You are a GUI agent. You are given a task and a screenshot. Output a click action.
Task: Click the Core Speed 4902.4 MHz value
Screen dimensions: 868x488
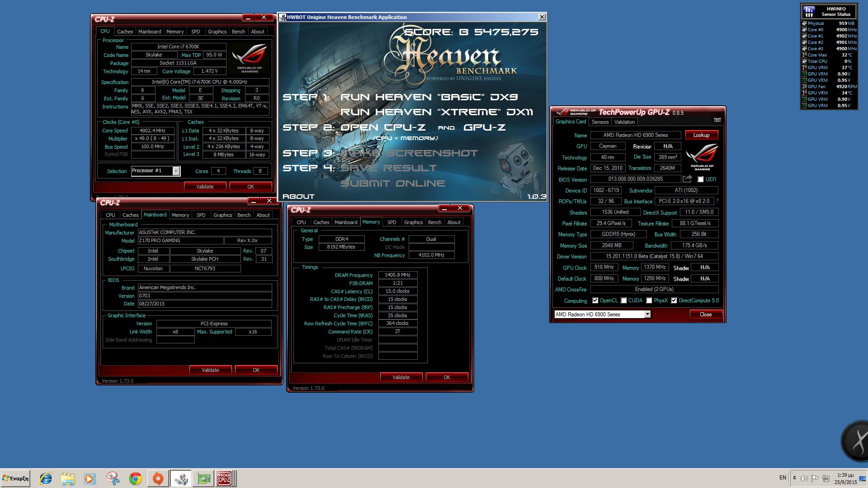pos(152,131)
